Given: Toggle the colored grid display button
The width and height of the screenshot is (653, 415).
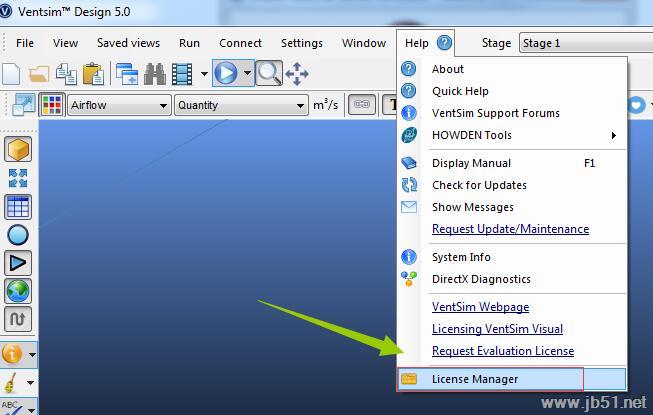Looking at the screenshot, I should (52, 105).
